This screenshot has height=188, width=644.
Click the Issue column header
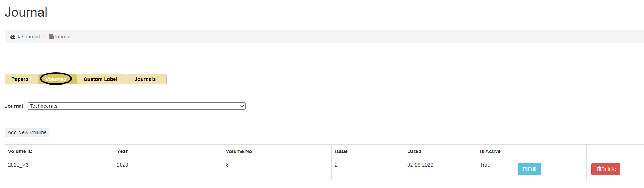[x=341, y=151]
